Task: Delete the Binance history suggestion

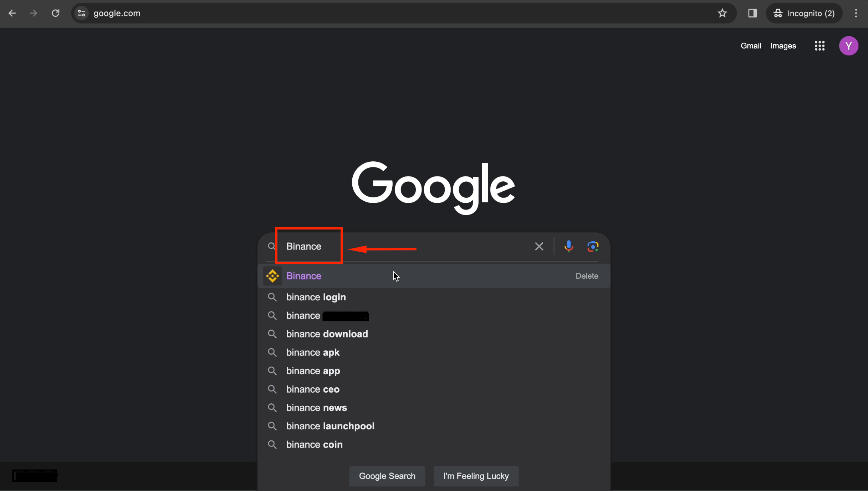Action: coord(587,276)
